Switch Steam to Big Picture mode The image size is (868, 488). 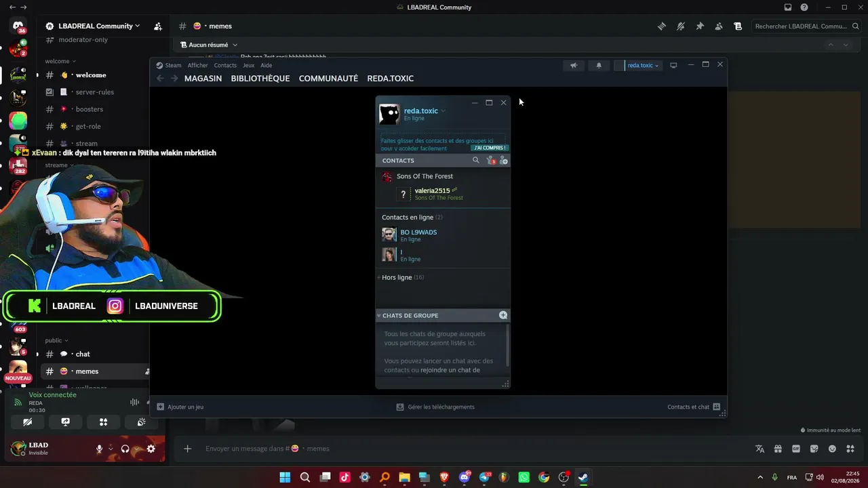pyautogui.click(x=673, y=66)
